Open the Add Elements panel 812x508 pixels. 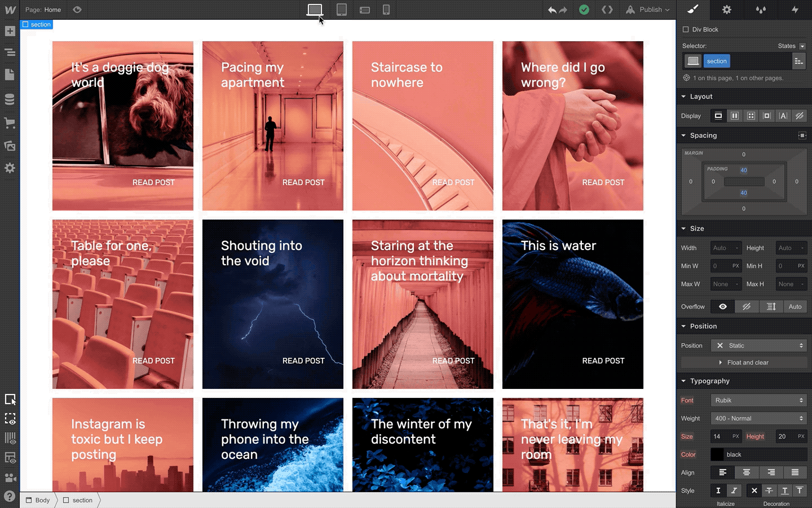tap(10, 31)
